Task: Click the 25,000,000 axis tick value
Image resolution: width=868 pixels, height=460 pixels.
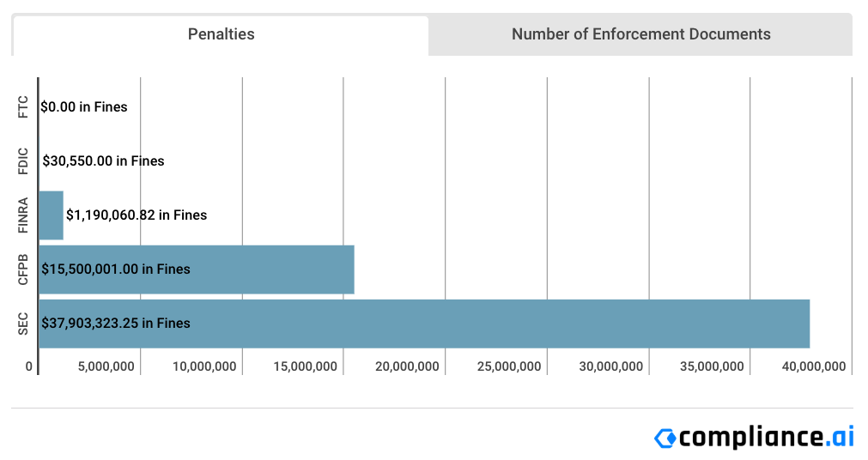Action: pos(509,366)
